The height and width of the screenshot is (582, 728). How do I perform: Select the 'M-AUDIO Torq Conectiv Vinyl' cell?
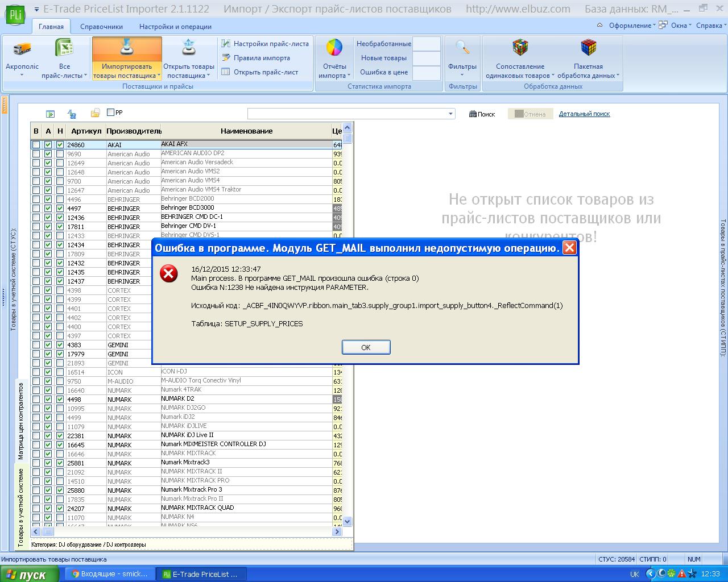point(246,381)
